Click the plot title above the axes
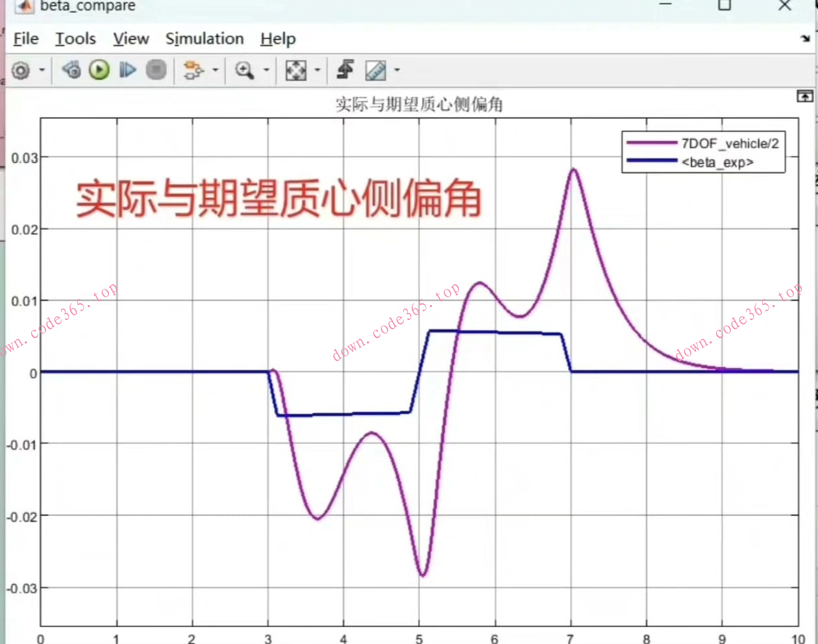The width and height of the screenshot is (818, 644). coord(419,105)
